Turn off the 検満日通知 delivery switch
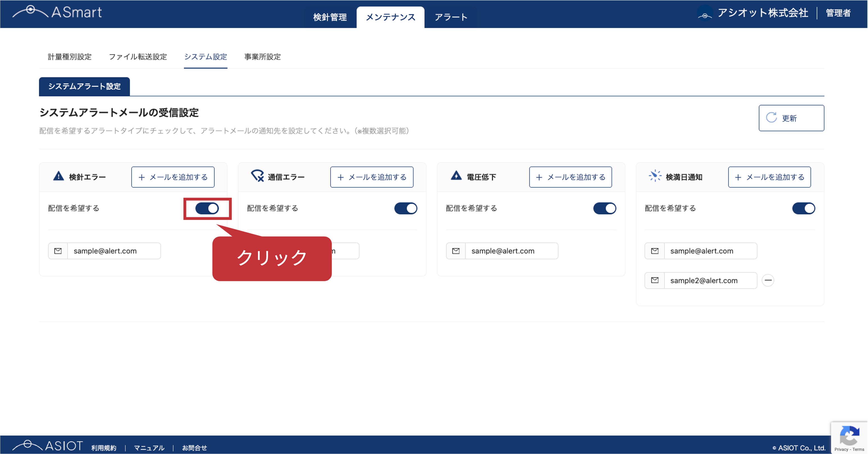This screenshot has width=868, height=454. (804, 209)
